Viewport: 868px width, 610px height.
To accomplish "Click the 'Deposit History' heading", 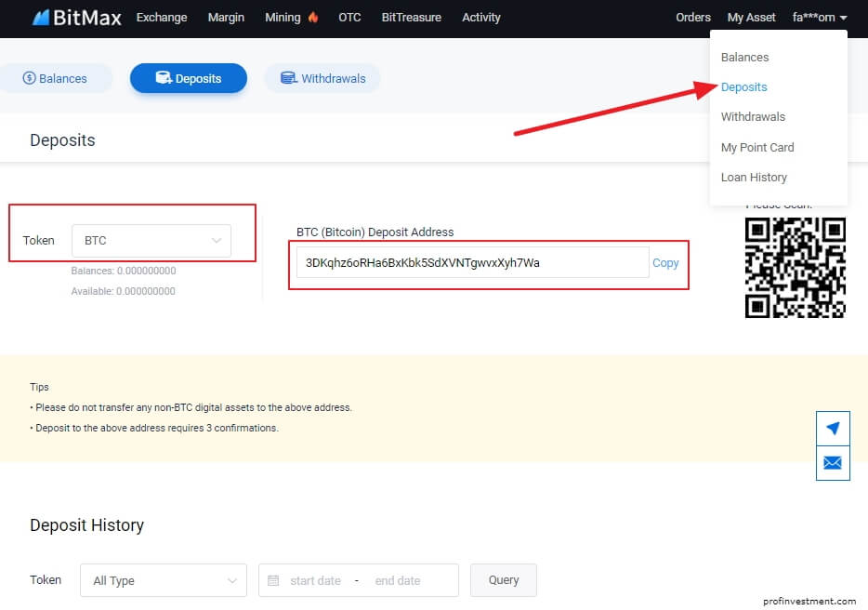I will click(x=87, y=525).
